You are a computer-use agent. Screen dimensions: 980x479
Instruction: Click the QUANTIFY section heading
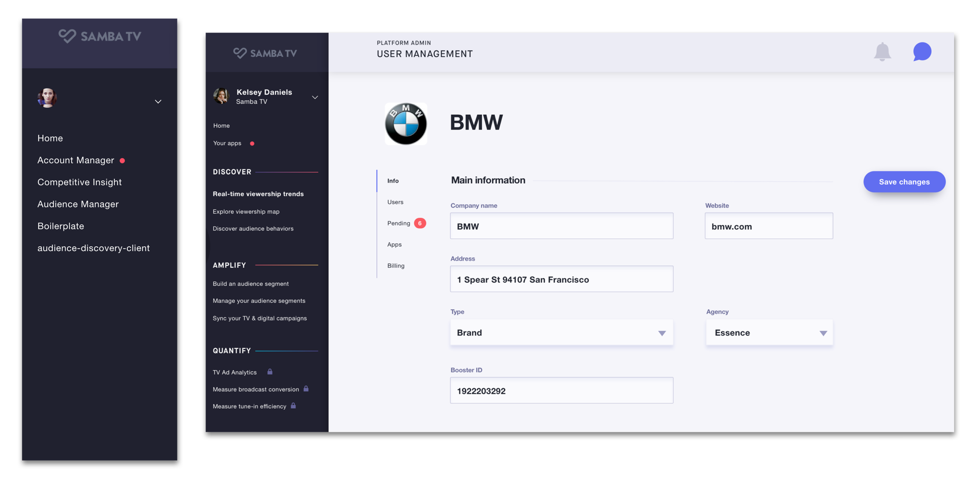[x=232, y=351]
